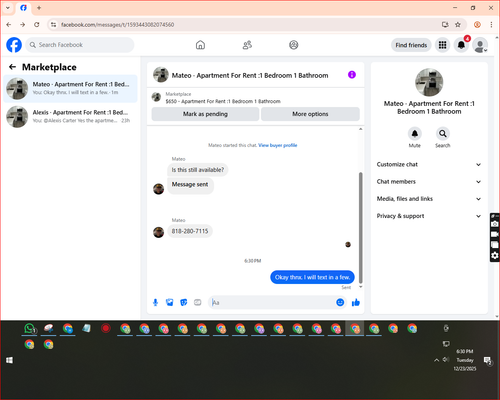The height and width of the screenshot is (400, 500).
Task: Click Mark as pending button
Action: (205, 114)
